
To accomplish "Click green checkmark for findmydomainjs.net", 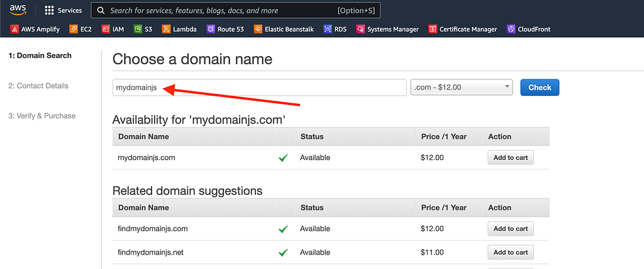I will point(283,252).
